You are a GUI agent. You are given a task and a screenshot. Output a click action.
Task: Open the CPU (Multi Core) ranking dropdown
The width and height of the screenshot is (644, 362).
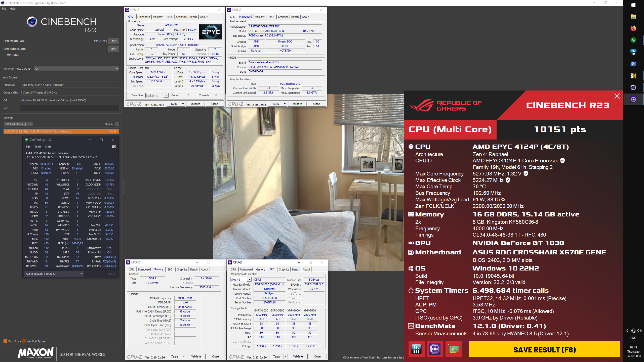coord(18,124)
